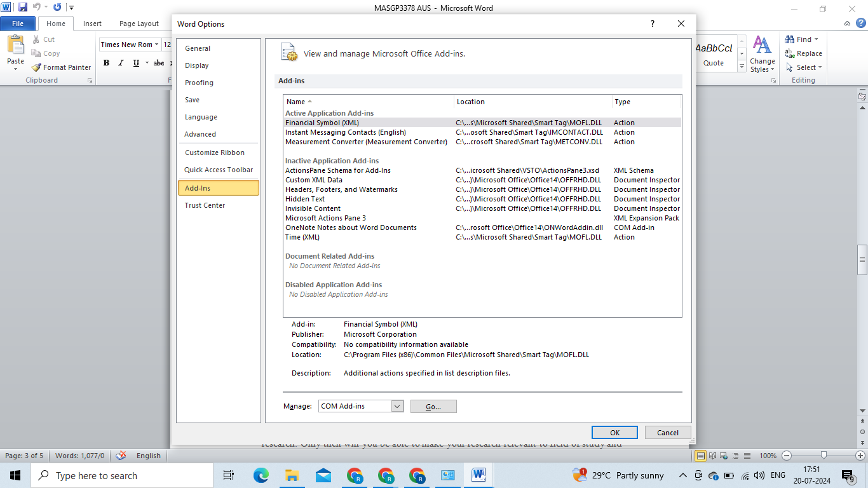Click the Save icon in Quick Access Toolbar
This screenshot has width=868, height=488.
(23, 8)
